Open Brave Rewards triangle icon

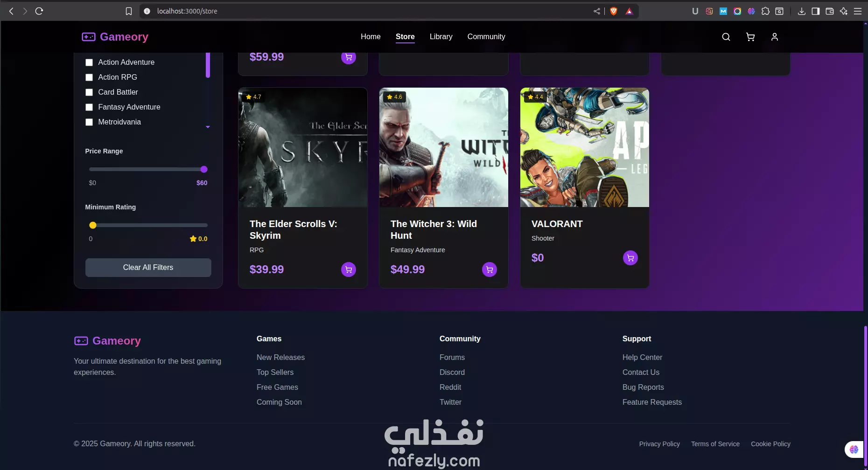click(x=629, y=11)
